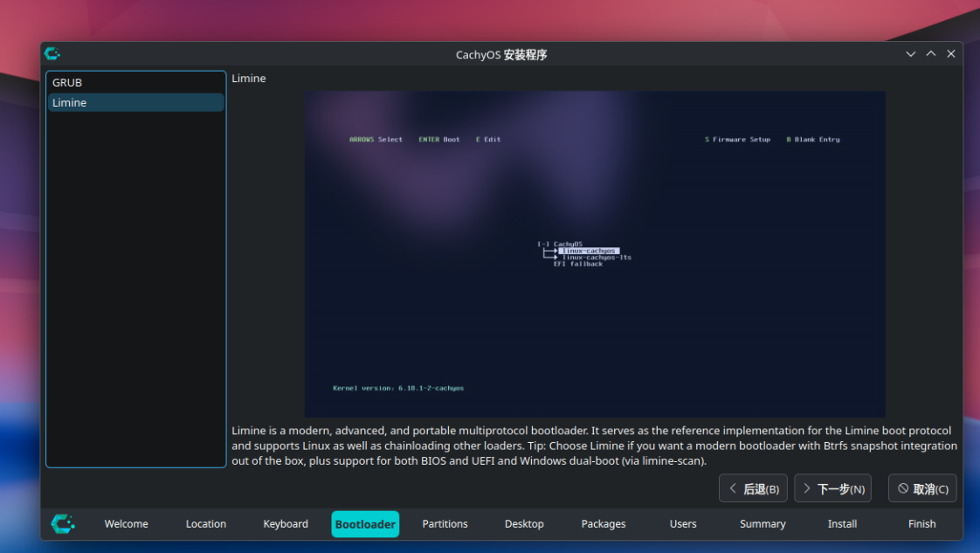Open the Keyboard step
980x553 pixels.
(x=286, y=523)
